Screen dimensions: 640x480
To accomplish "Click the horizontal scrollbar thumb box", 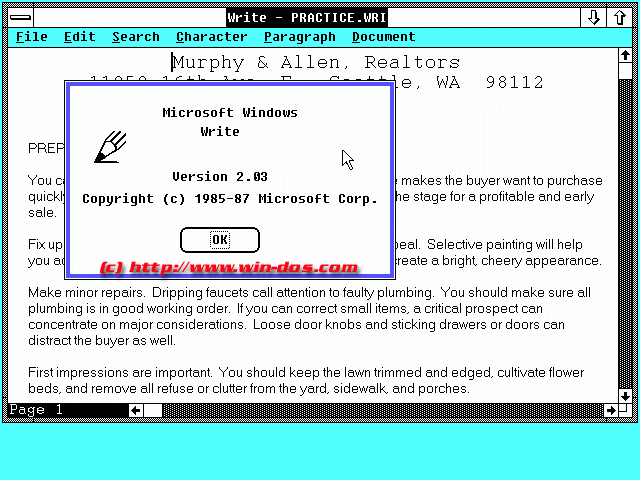I will coord(153,410).
